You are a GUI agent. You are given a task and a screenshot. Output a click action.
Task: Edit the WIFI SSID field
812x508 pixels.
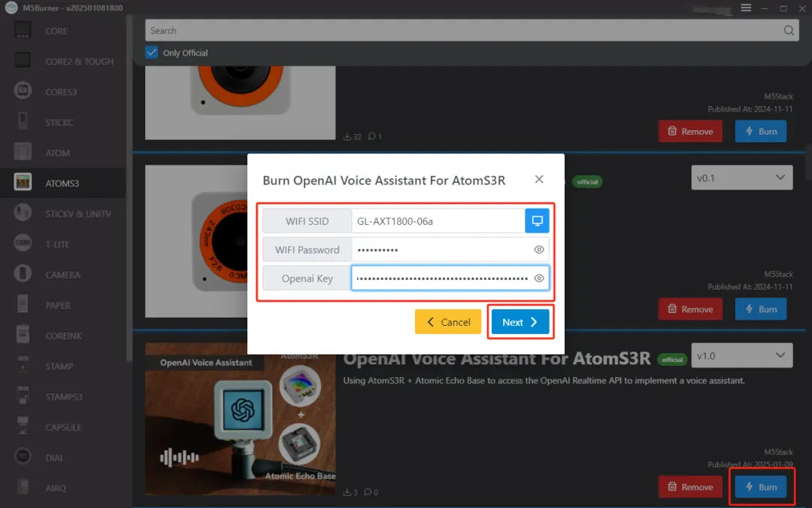pyautogui.click(x=438, y=221)
